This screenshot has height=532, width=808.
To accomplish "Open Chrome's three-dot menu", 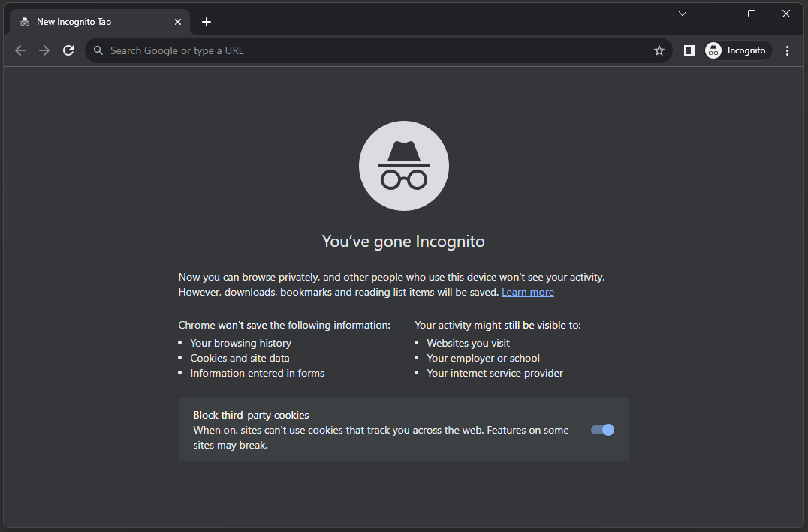I will 787,50.
